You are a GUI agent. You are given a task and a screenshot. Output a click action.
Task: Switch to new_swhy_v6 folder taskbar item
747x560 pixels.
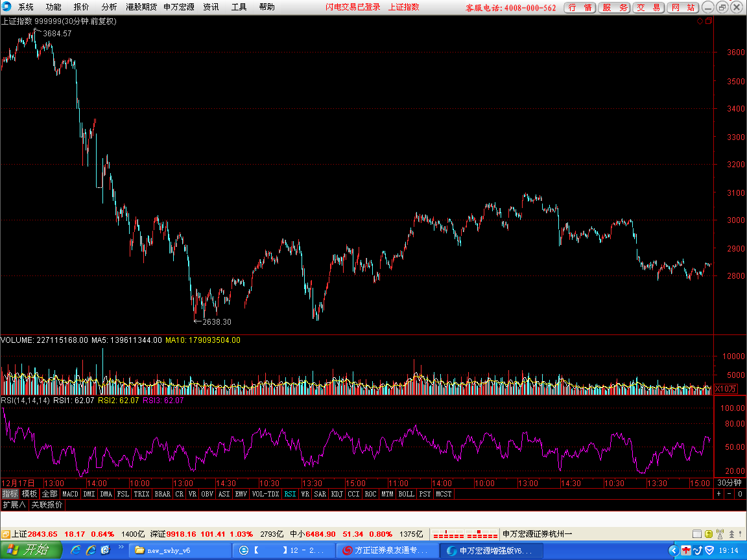[x=180, y=550]
